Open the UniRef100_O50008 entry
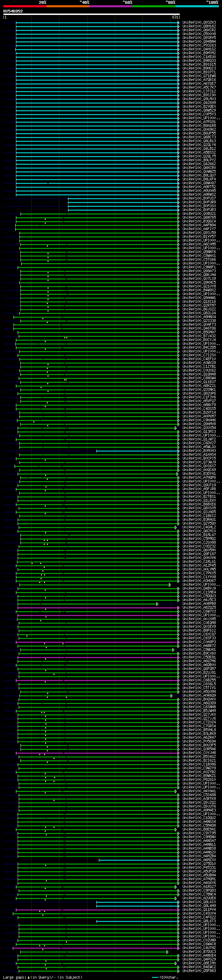Image resolution: width=222 pixels, height=980 pixels. pyautogui.click(x=199, y=34)
